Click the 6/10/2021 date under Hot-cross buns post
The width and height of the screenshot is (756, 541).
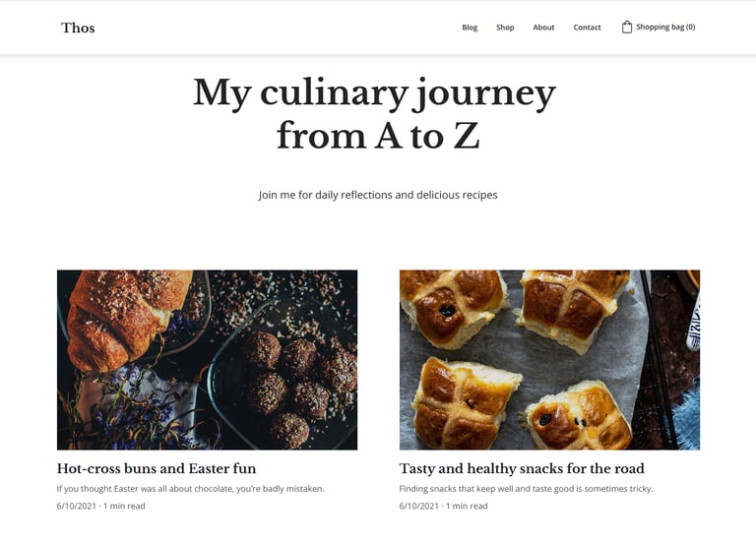click(77, 507)
